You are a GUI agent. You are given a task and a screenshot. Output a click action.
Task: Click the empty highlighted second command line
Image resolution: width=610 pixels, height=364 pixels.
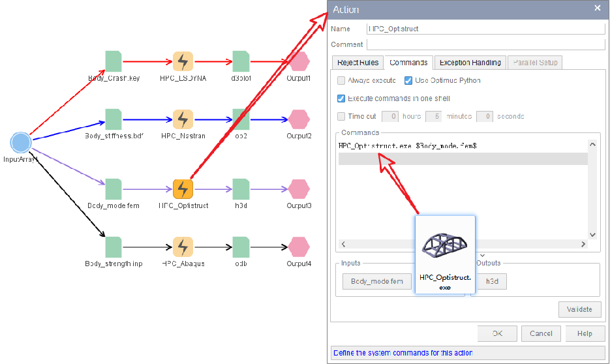pyautogui.click(x=463, y=159)
